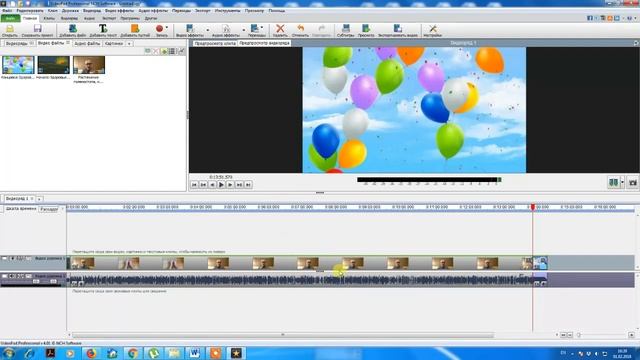The width and height of the screenshot is (640, 360).
Task: Click Save Project floppy disk icon
Action: (38, 28)
